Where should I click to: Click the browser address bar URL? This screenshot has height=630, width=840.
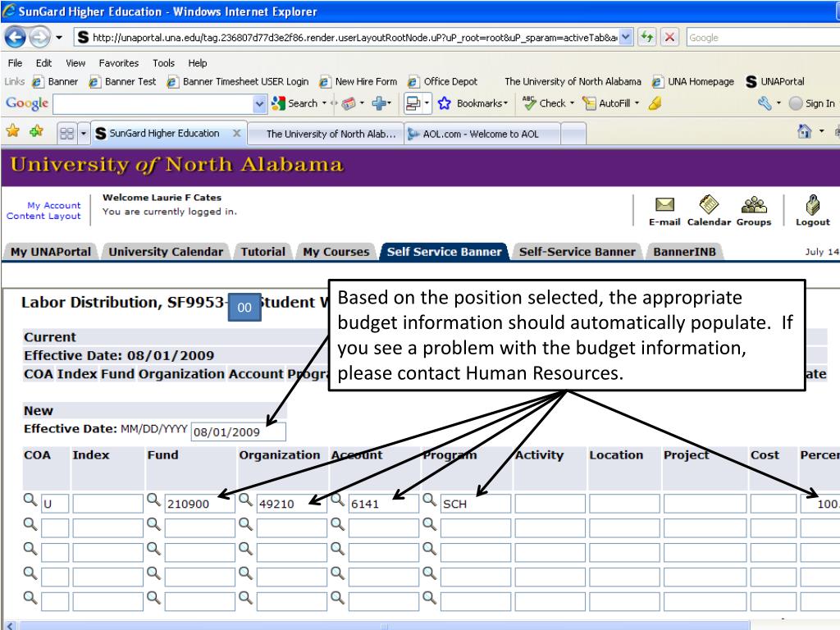354,38
